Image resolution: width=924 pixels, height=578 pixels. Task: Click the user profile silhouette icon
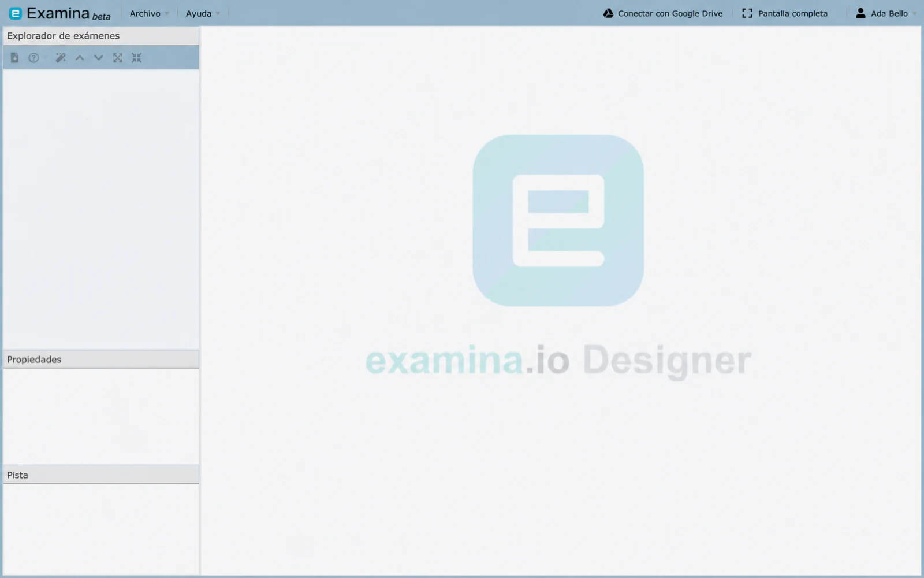click(x=860, y=13)
